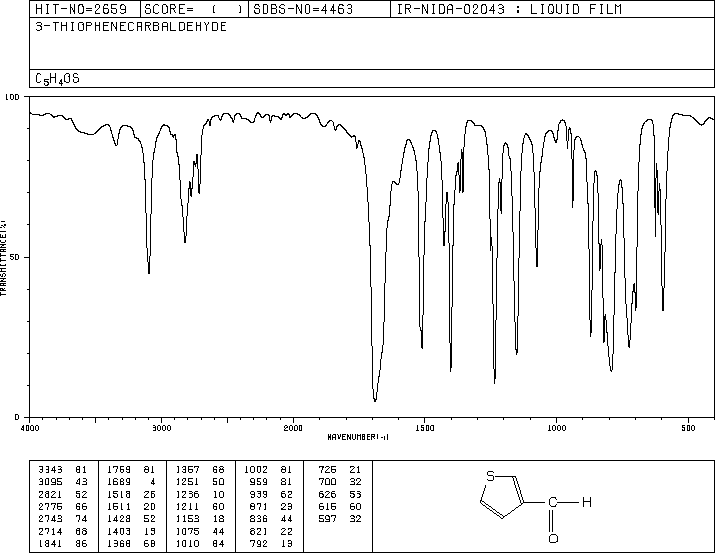Viewport: 715px width, 553px height.
Task: Click the 100 label on the transmittance axis
Action: pyautogui.click(x=12, y=97)
